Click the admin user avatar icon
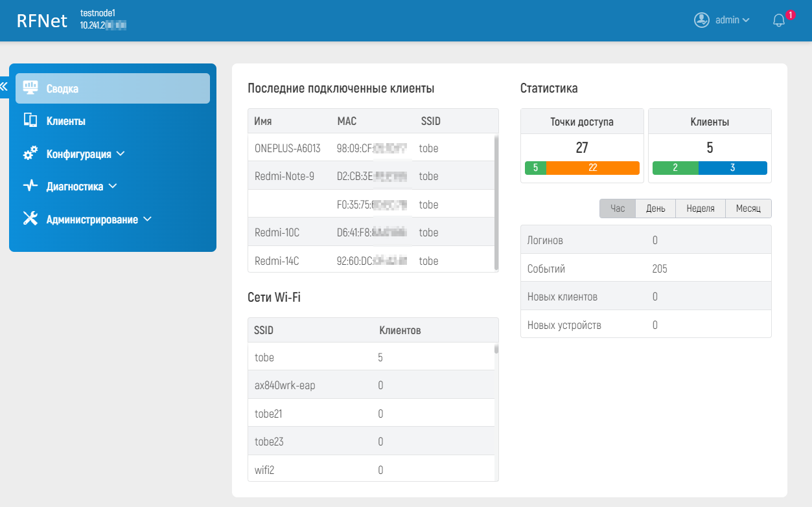The image size is (812, 507). click(702, 20)
